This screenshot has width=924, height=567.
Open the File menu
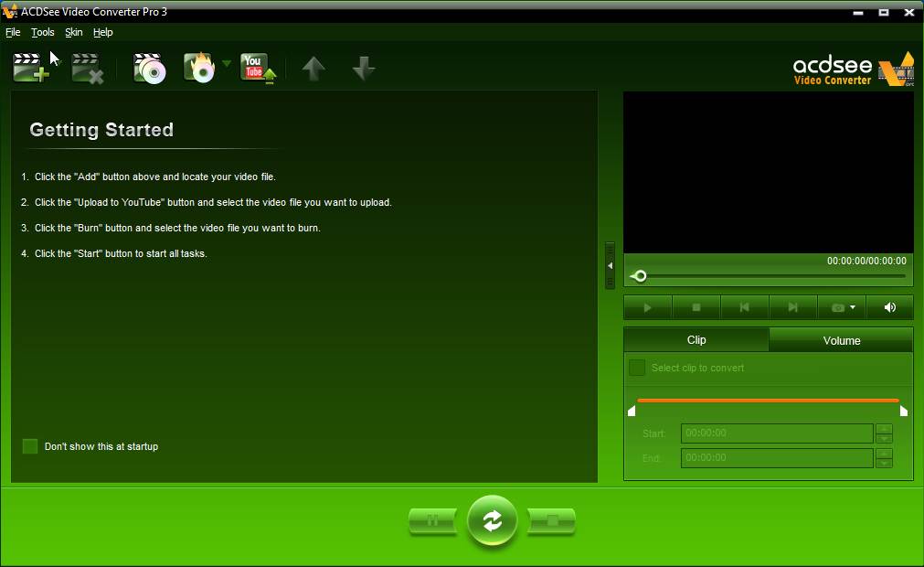click(x=13, y=32)
